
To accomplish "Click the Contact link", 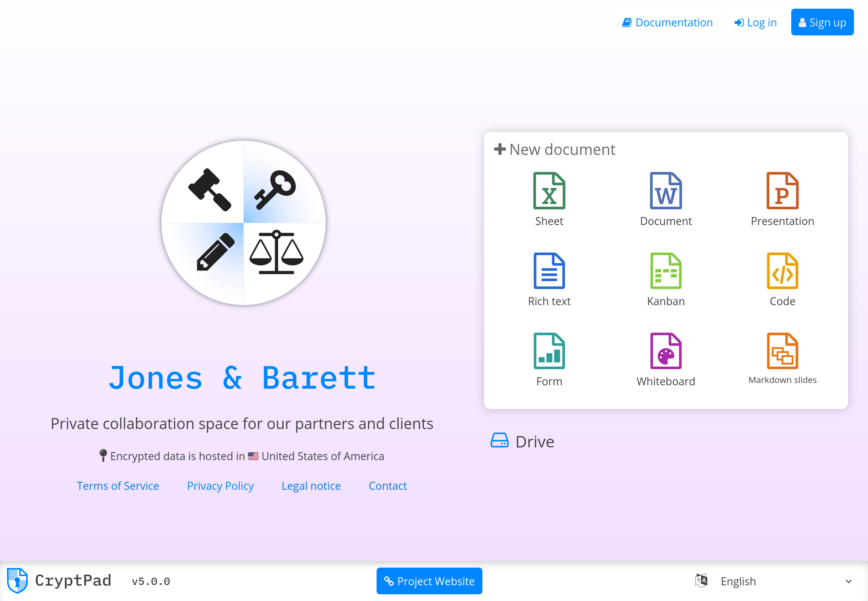I will pos(387,486).
